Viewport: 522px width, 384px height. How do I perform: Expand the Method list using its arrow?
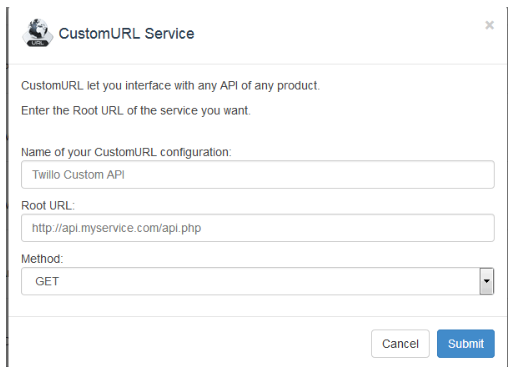(x=487, y=281)
